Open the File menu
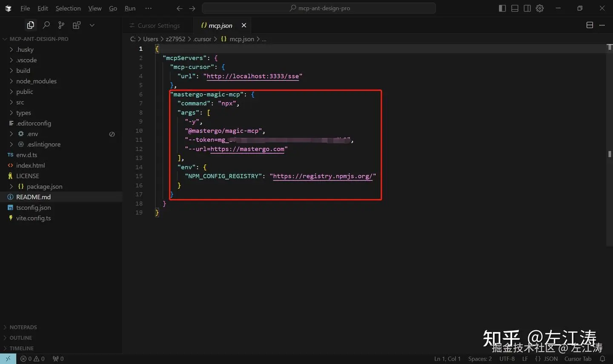The image size is (613, 364). (x=25, y=8)
